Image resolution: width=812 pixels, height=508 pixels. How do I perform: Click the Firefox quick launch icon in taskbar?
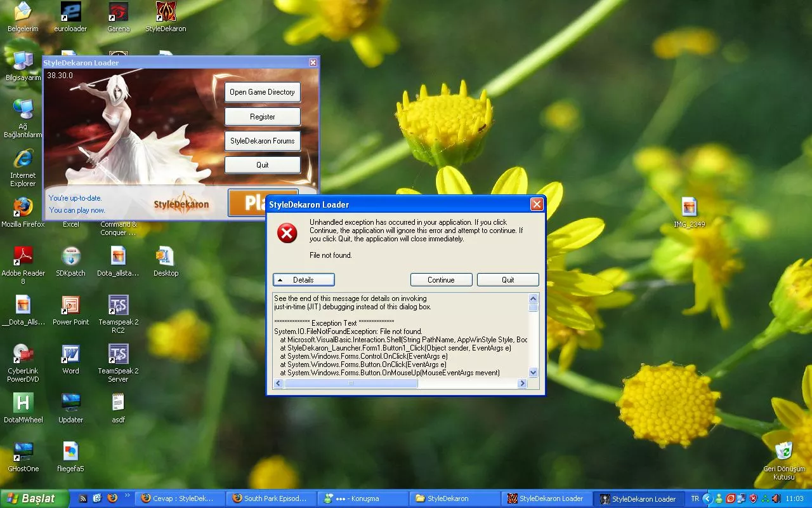(x=112, y=498)
